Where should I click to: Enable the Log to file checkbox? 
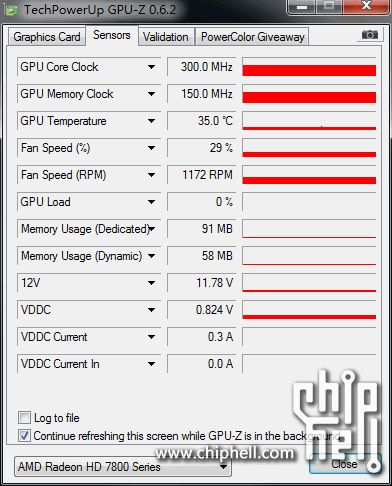[x=24, y=418]
